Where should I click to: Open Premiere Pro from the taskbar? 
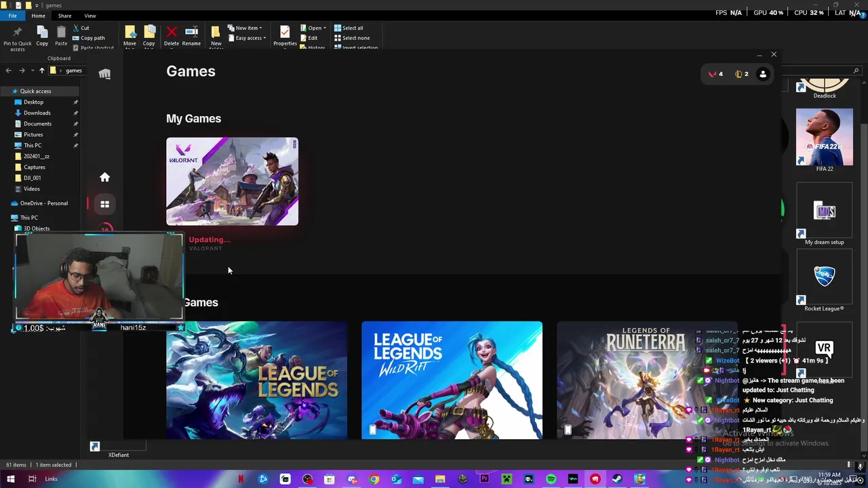[x=484, y=479]
